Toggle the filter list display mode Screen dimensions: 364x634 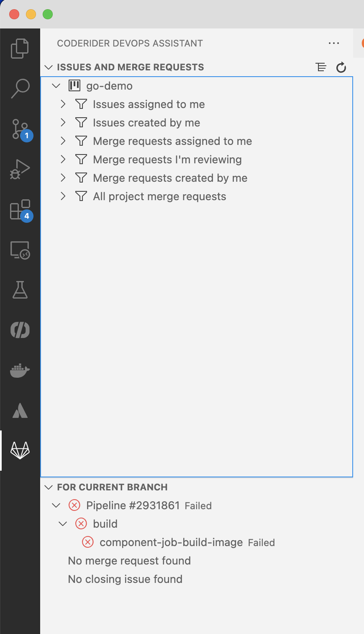tap(320, 67)
